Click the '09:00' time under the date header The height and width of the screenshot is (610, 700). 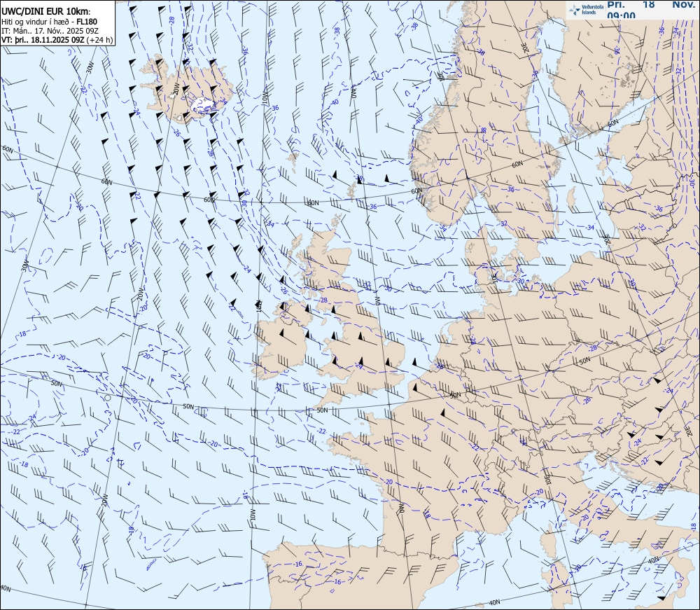coord(621,16)
